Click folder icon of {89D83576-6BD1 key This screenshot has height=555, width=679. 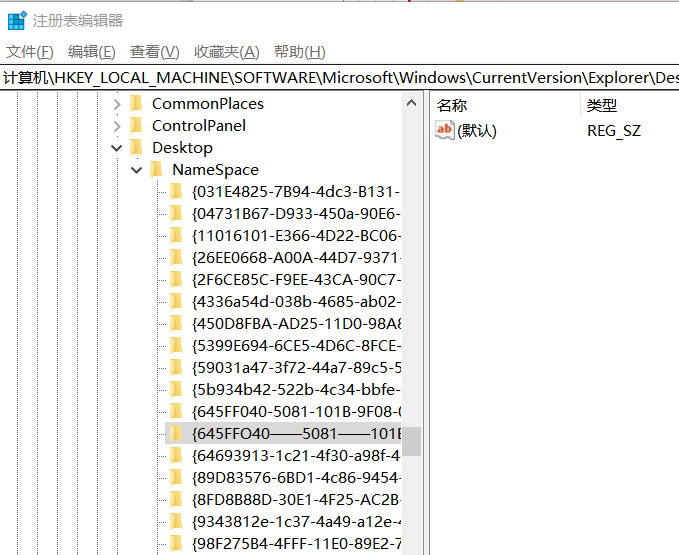click(x=176, y=478)
